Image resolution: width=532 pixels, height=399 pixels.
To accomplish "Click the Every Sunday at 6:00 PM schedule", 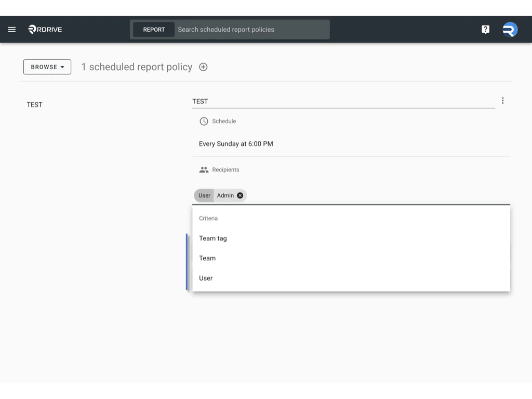I will (236, 144).
